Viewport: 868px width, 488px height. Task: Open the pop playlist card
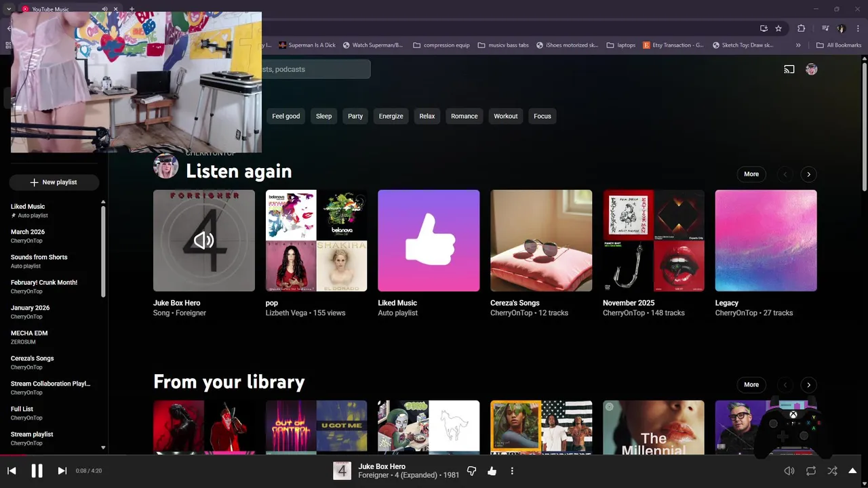(x=316, y=241)
